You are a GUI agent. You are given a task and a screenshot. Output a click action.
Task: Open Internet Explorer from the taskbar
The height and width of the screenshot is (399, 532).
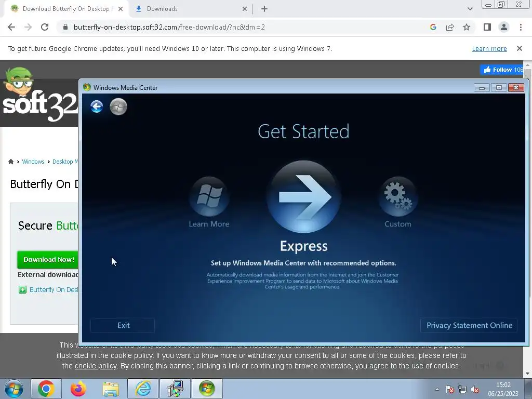point(143,389)
